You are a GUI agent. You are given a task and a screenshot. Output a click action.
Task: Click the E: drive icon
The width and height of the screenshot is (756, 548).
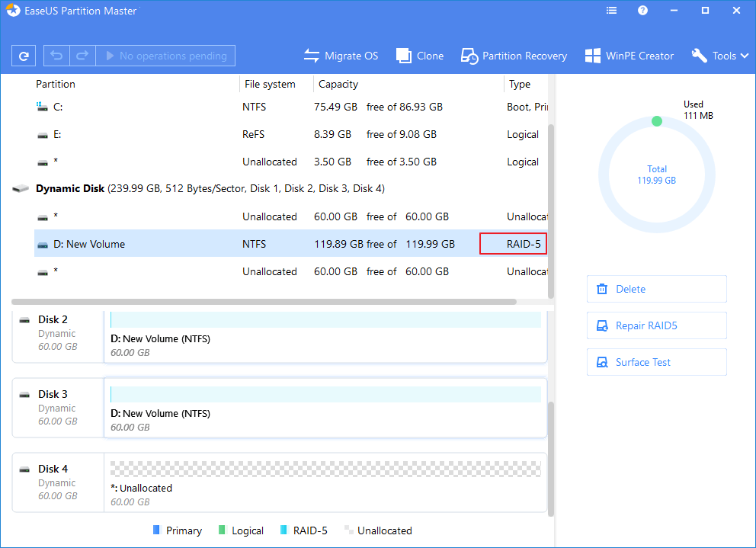[x=43, y=136]
